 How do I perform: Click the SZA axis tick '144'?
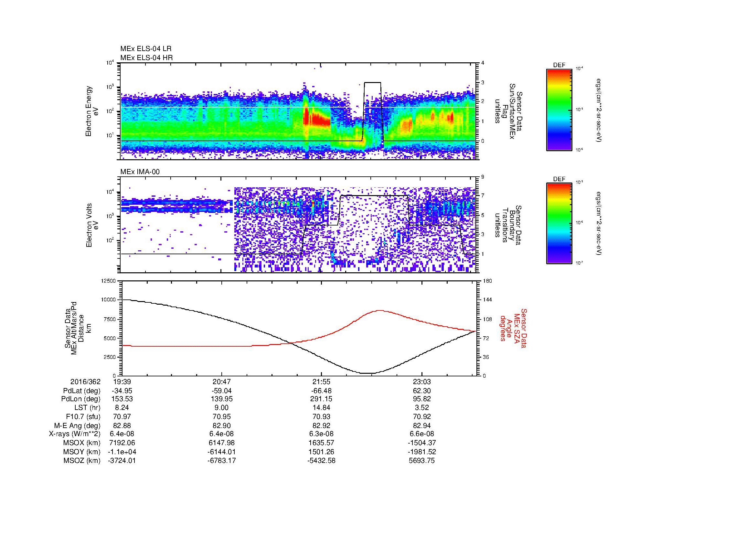(487, 300)
